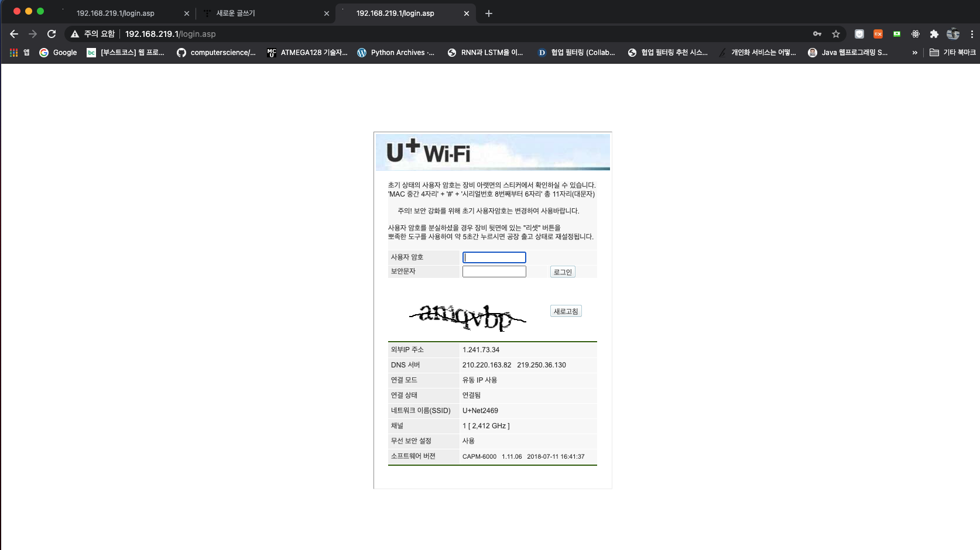Focus the 사용자 암호 password field
This screenshot has height=550, width=980.
coord(494,257)
